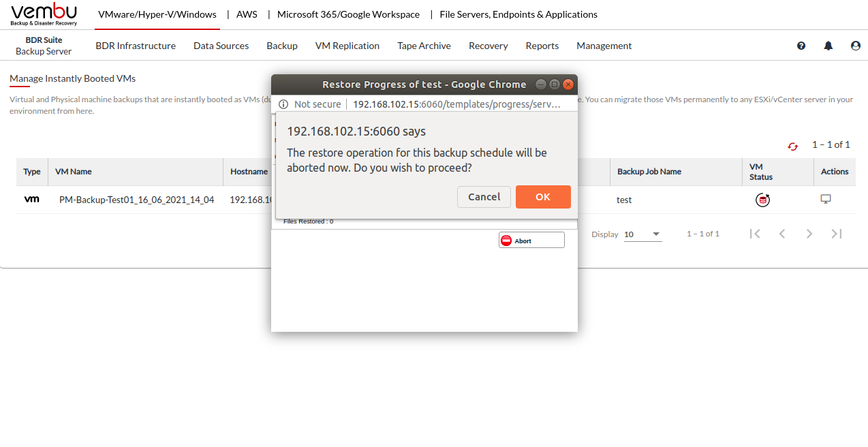The height and width of the screenshot is (447, 868).
Task: Expand the Display rows-per-page dropdown
Action: tap(642, 234)
